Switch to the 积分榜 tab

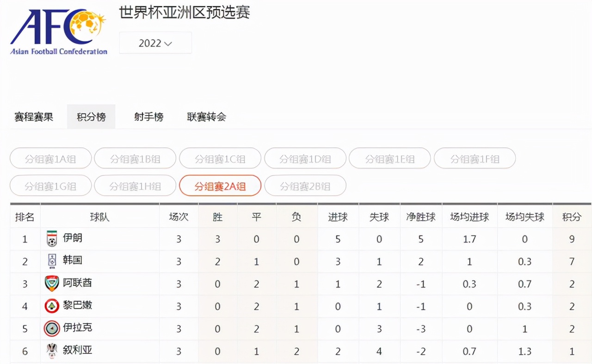coord(91,117)
